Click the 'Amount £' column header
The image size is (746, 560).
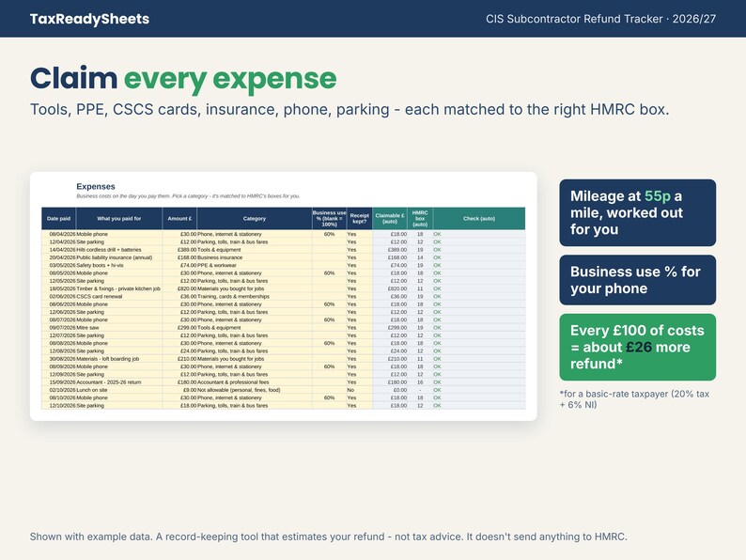179,218
